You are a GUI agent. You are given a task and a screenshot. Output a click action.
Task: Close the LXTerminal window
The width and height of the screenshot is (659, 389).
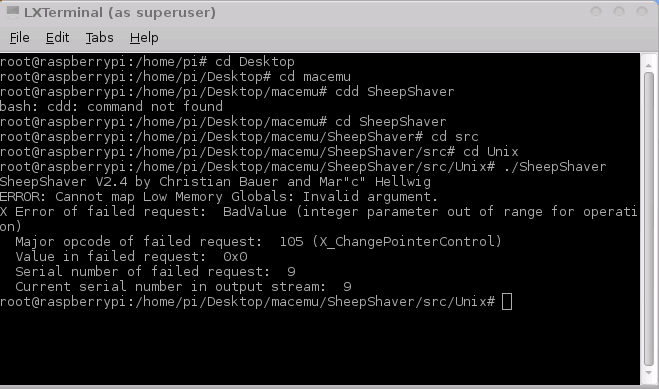642,12
